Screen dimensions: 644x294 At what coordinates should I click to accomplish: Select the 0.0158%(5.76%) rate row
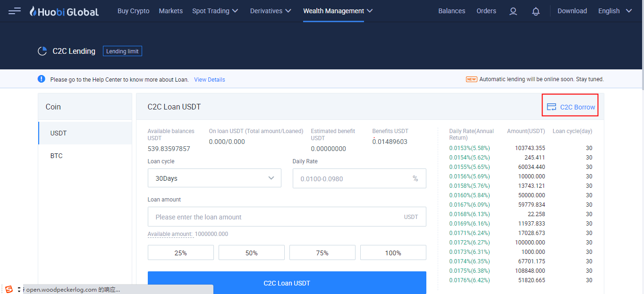(x=521, y=186)
